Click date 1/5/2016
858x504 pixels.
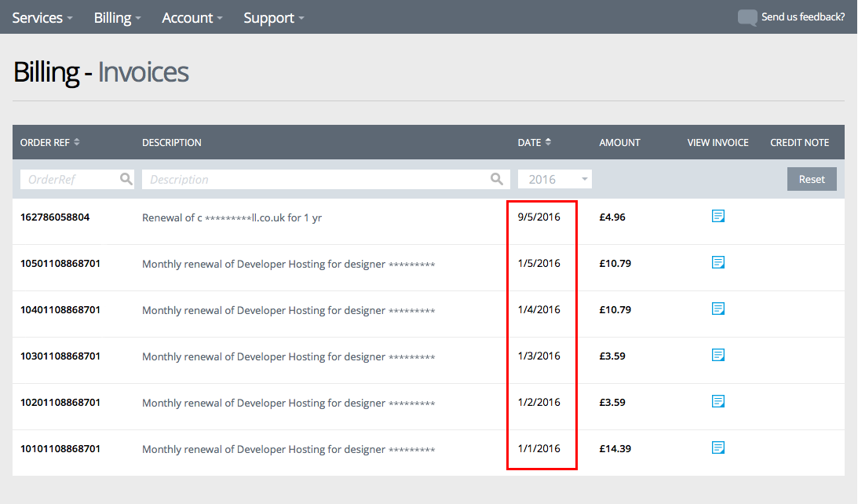pyautogui.click(x=539, y=263)
